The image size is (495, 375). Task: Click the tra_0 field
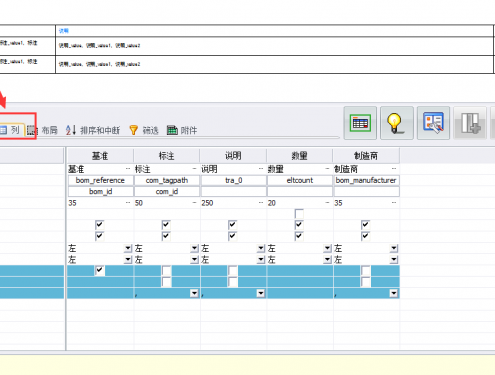pyautogui.click(x=233, y=180)
